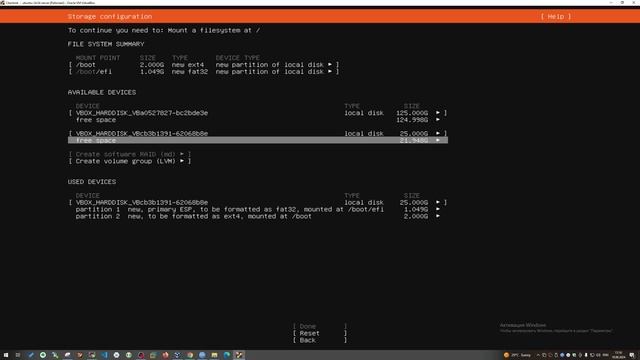Open the taskbar clock and date
Screen dimensions: 640x360
[x=619, y=355]
